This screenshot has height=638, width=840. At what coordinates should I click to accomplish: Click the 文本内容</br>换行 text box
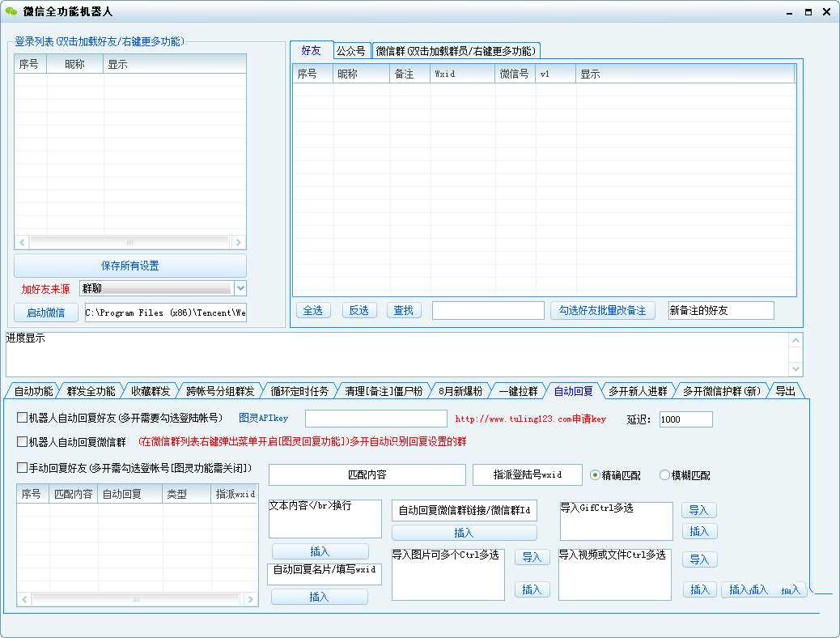tap(325, 519)
